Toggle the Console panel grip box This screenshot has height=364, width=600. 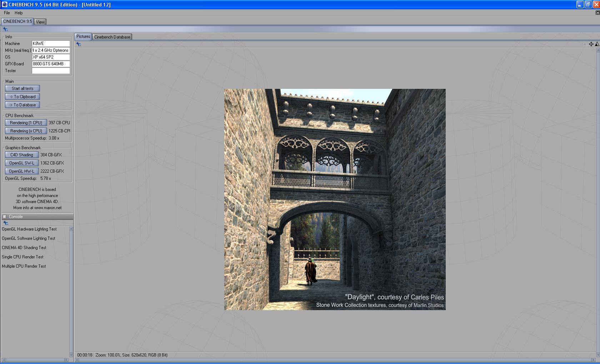(5, 217)
